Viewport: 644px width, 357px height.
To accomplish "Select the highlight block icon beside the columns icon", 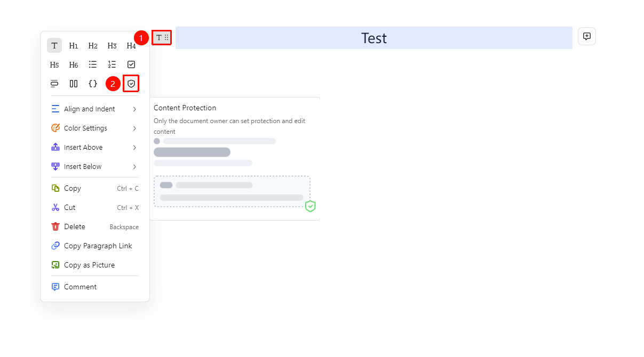I will coord(54,84).
